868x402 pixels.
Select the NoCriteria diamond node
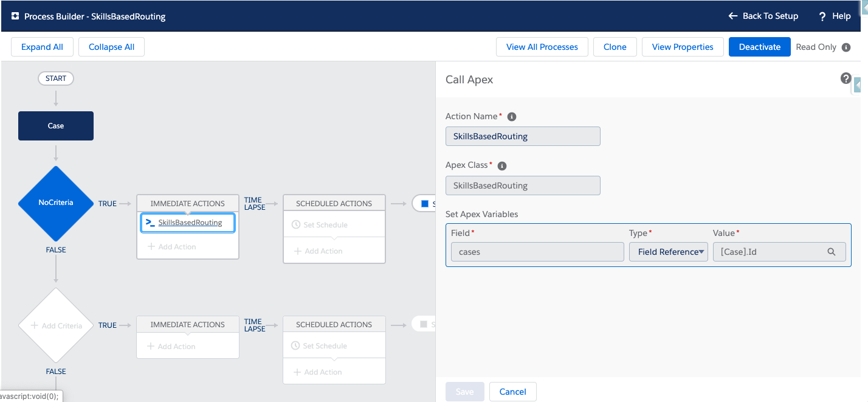pos(55,203)
